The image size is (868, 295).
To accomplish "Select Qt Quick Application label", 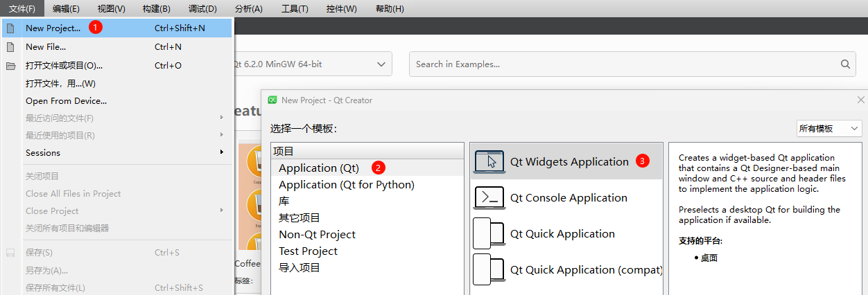I will click(562, 233).
